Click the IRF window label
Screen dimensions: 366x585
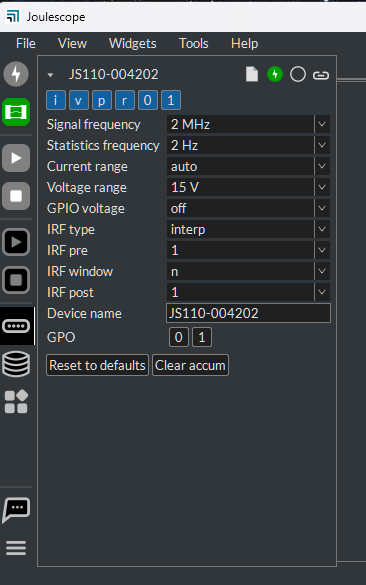tap(80, 271)
